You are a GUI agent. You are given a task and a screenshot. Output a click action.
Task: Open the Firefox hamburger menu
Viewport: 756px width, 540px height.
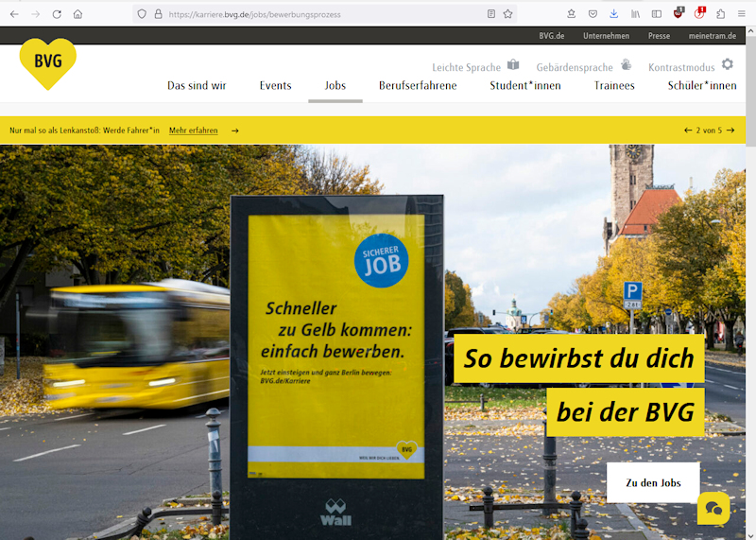point(742,14)
